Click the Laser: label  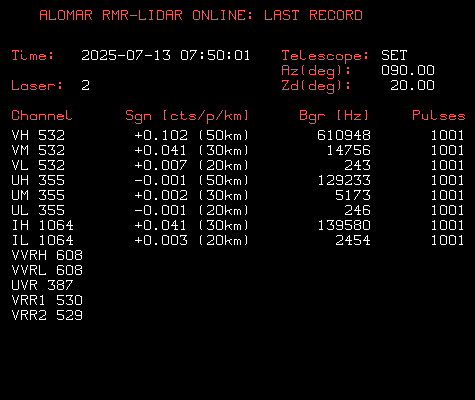click(37, 85)
